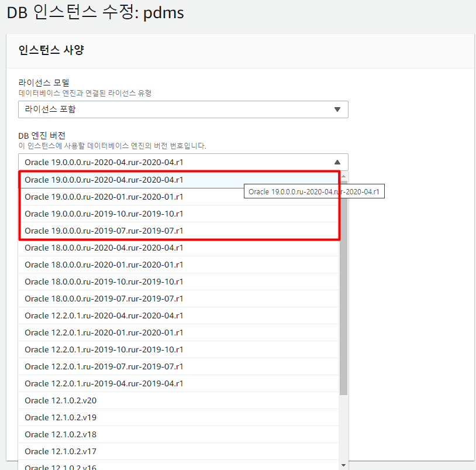This screenshot has height=470, width=476.
Task: Click the 라이선스 포함 dropdown arrow
Action: (x=337, y=109)
